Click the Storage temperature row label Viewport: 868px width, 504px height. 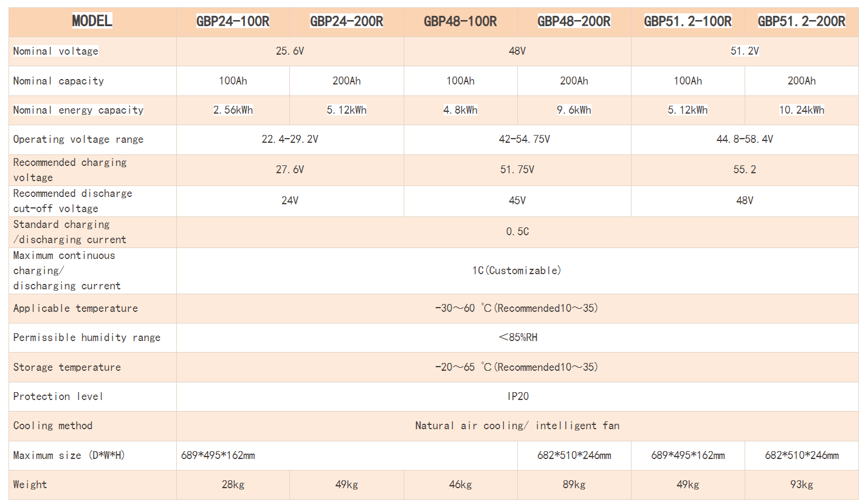click(x=67, y=367)
